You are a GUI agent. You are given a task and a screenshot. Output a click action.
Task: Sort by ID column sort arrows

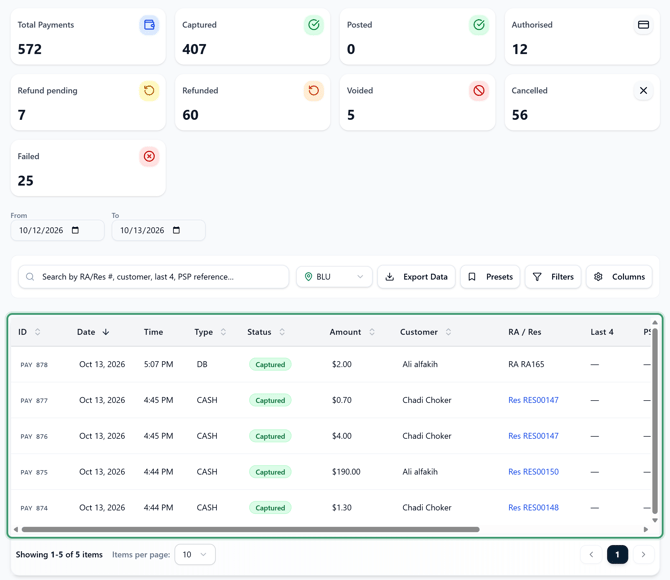(38, 332)
